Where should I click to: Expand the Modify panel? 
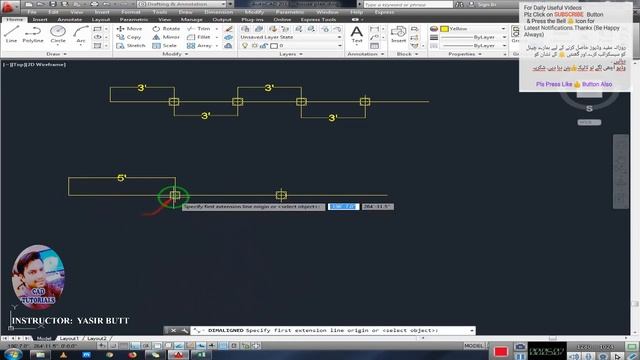[175, 54]
